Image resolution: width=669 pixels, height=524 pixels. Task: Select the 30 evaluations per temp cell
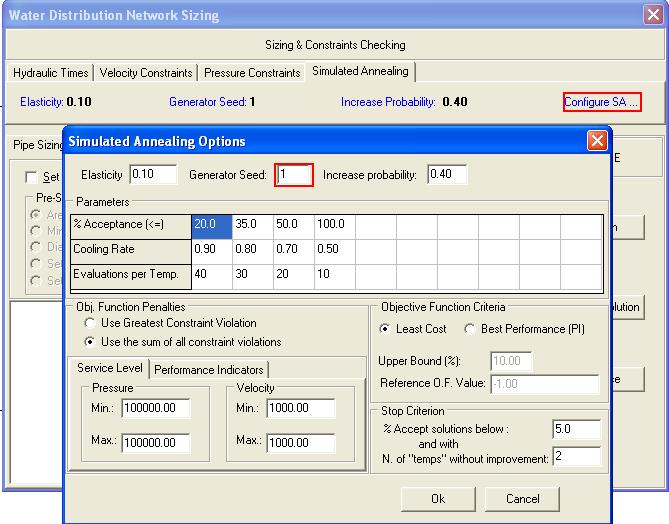(x=253, y=277)
